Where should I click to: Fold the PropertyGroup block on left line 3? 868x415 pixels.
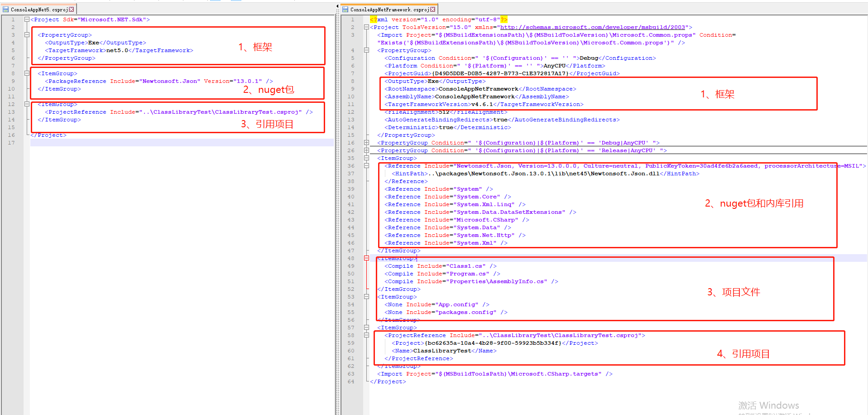tap(27, 35)
